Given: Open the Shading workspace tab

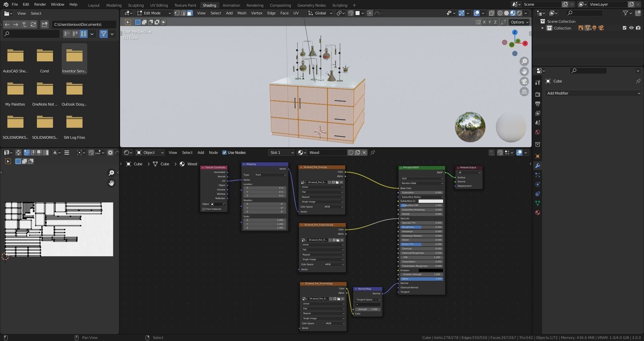Looking at the screenshot, I should tap(209, 5).
